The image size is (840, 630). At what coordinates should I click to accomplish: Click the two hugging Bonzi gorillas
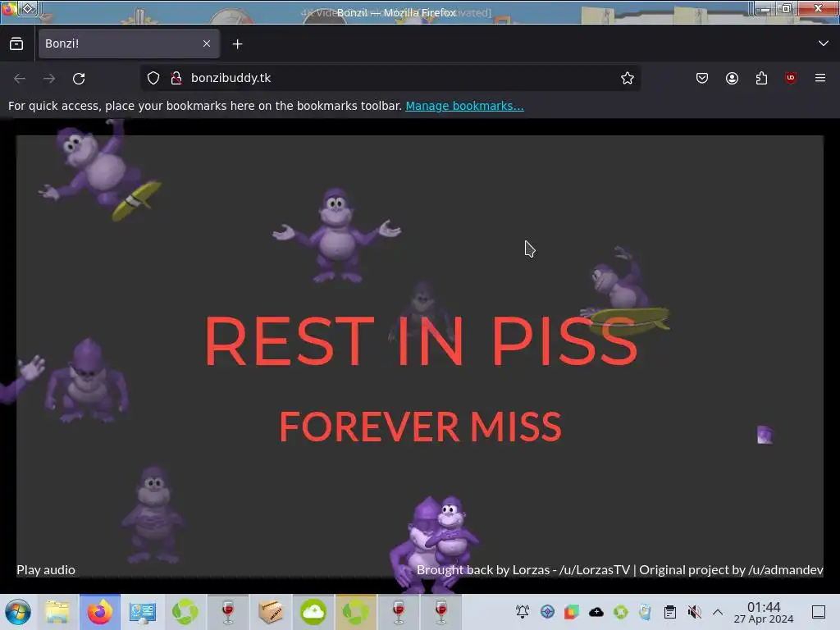point(435,544)
